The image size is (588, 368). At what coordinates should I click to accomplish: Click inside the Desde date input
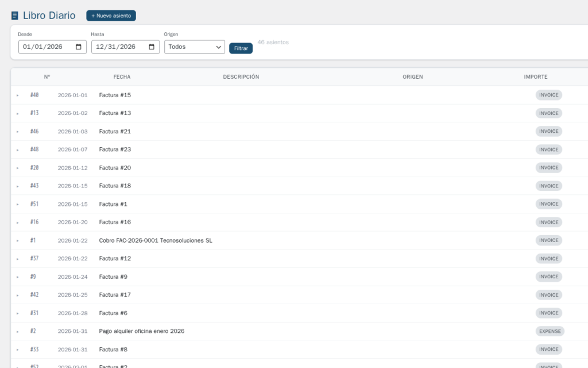[x=46, y=47]
